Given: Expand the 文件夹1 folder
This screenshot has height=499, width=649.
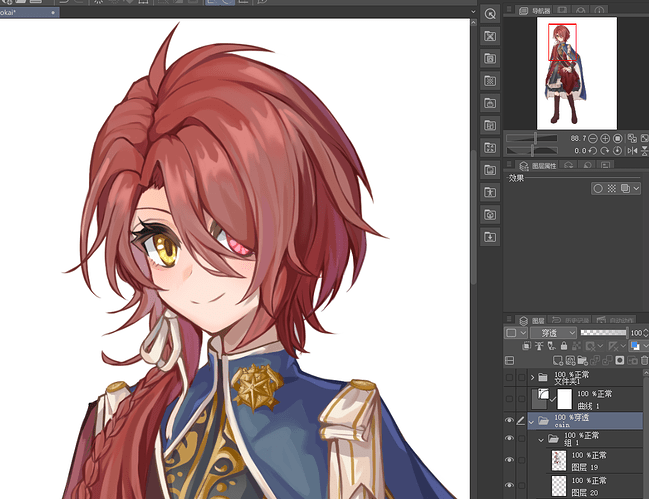Looking at the screenshot, I should [533, 377].
